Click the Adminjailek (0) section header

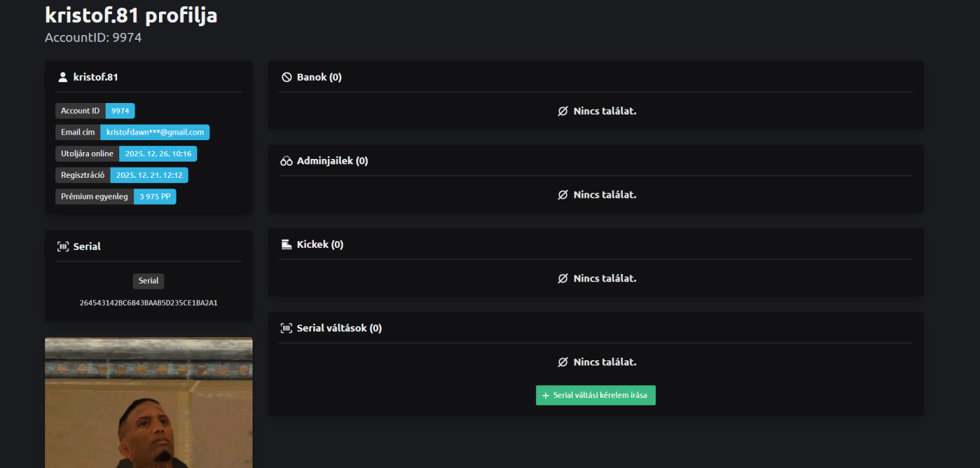coord(332,161)
